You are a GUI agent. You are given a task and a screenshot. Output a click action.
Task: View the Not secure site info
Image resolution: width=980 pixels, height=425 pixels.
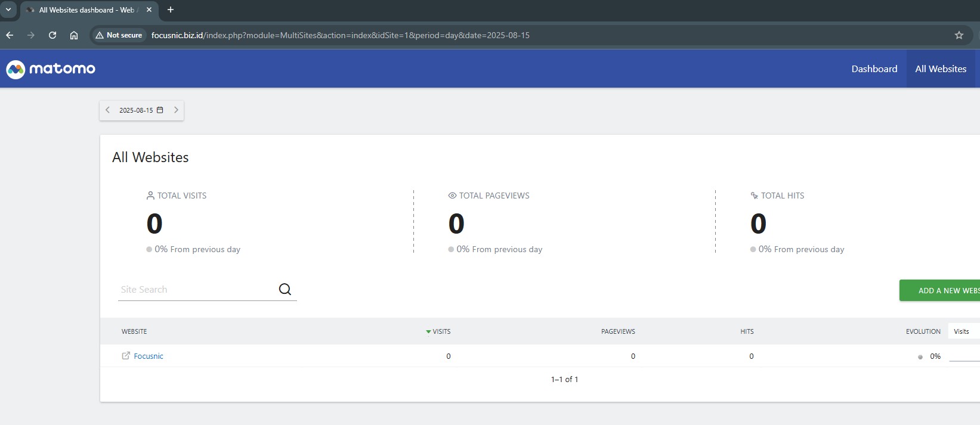[119, 35]
